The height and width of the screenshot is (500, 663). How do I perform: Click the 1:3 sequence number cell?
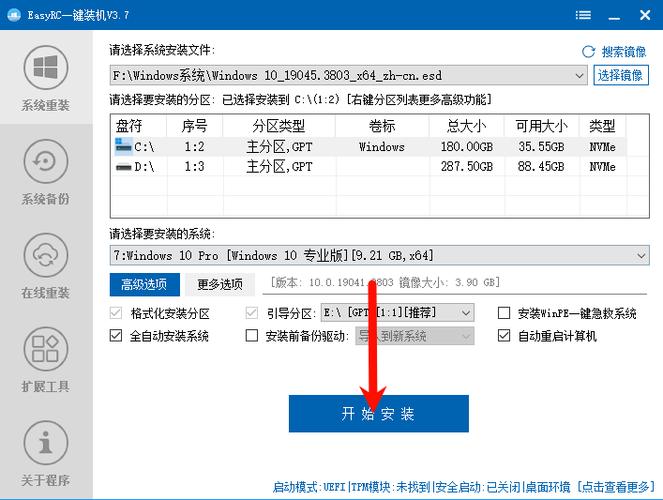click(x=195, y=167)
